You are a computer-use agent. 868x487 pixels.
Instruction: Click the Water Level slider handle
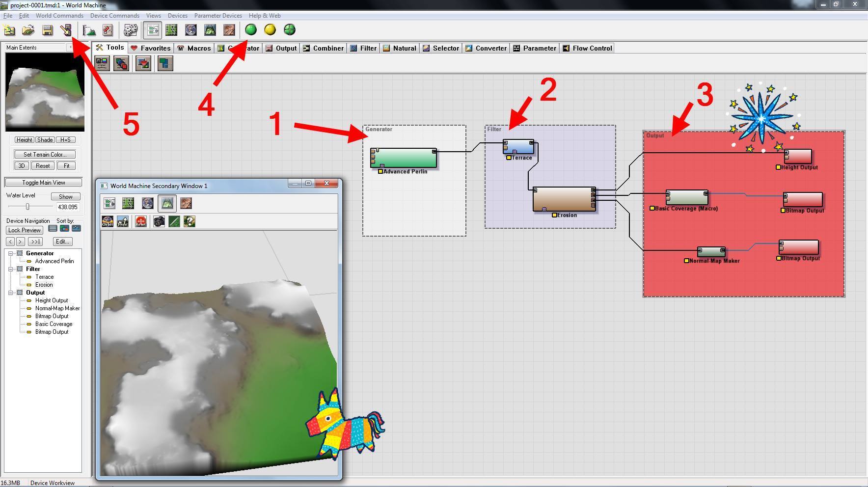pyautogui.click(x=27, y=207)
